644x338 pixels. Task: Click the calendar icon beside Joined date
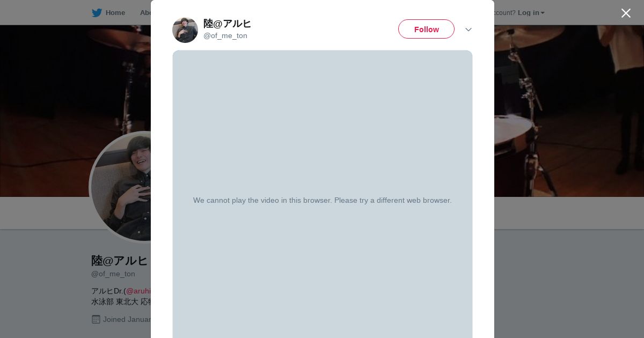(96, 319)
